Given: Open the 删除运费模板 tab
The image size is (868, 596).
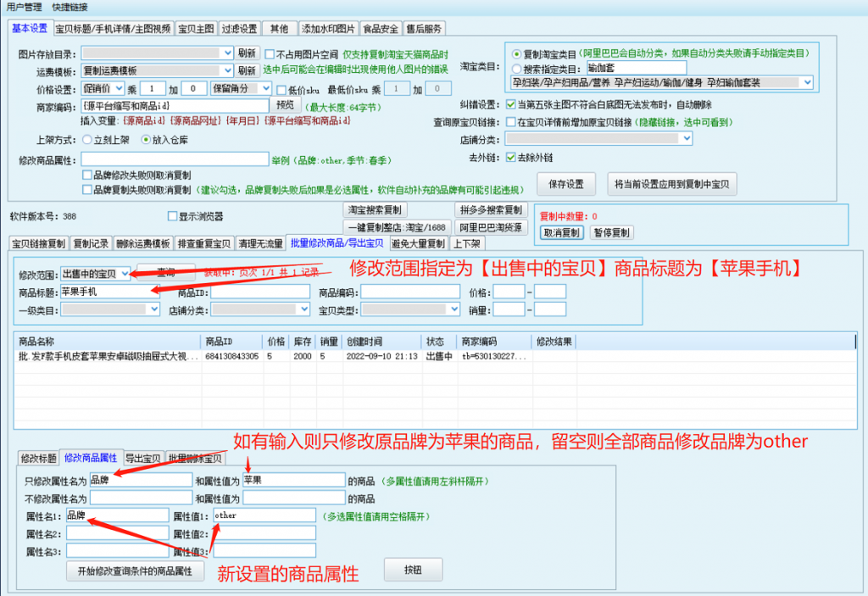Looking at the screenshot, I should (142, 243).
